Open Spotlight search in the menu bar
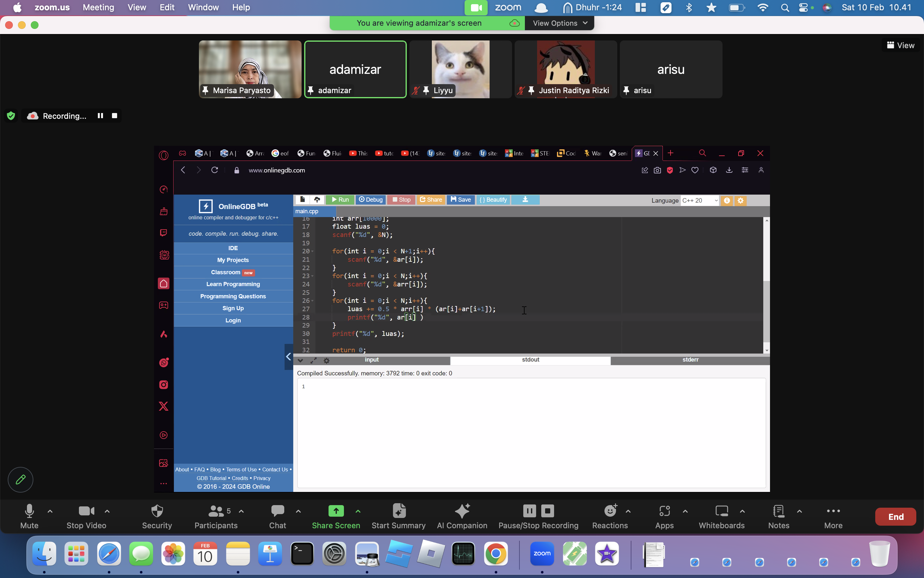This screenshot has width=924, height=578. 785,7
